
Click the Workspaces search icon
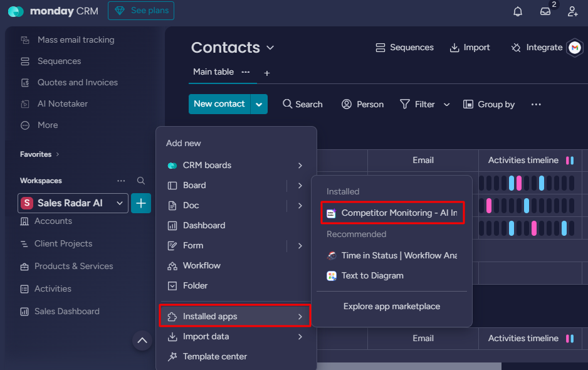pos(141,181)
